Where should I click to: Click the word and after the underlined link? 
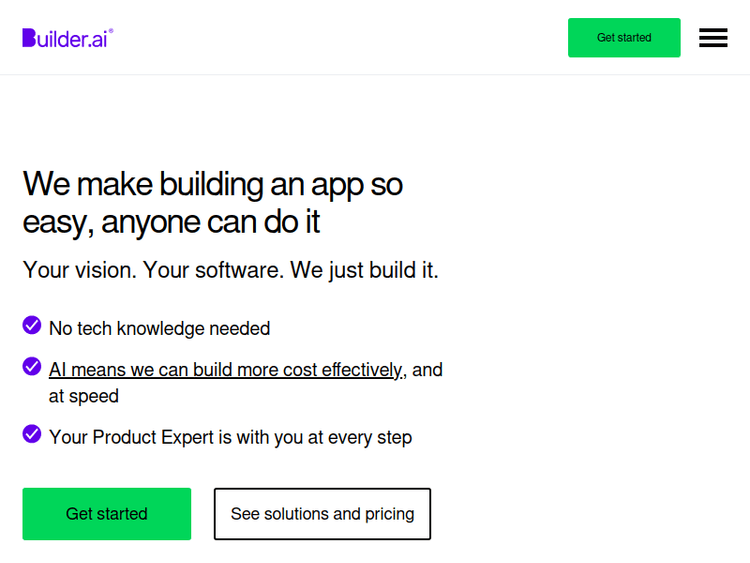point(427,370)
